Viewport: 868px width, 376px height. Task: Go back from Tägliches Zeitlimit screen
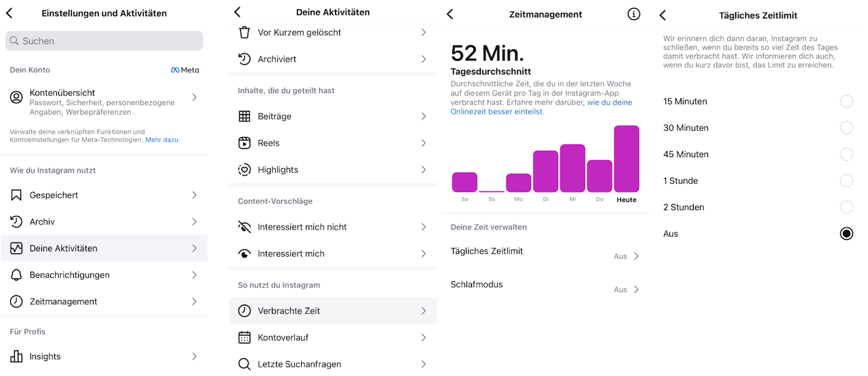tap(663, 15)
